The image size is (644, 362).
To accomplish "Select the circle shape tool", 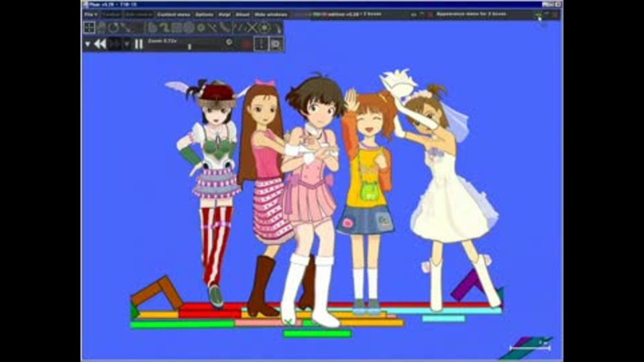I will (189, 27).
